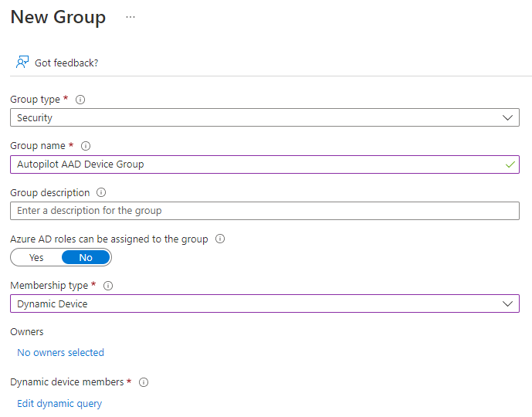532x417 pixels.
Task: Open Edit dynamic query link
Action: tap(59, 403)
